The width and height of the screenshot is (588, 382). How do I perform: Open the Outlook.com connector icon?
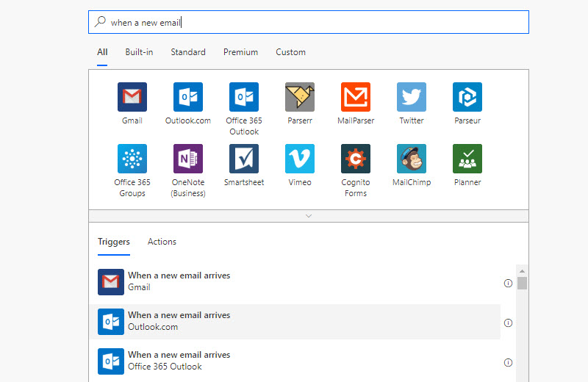tap(188, 97)
